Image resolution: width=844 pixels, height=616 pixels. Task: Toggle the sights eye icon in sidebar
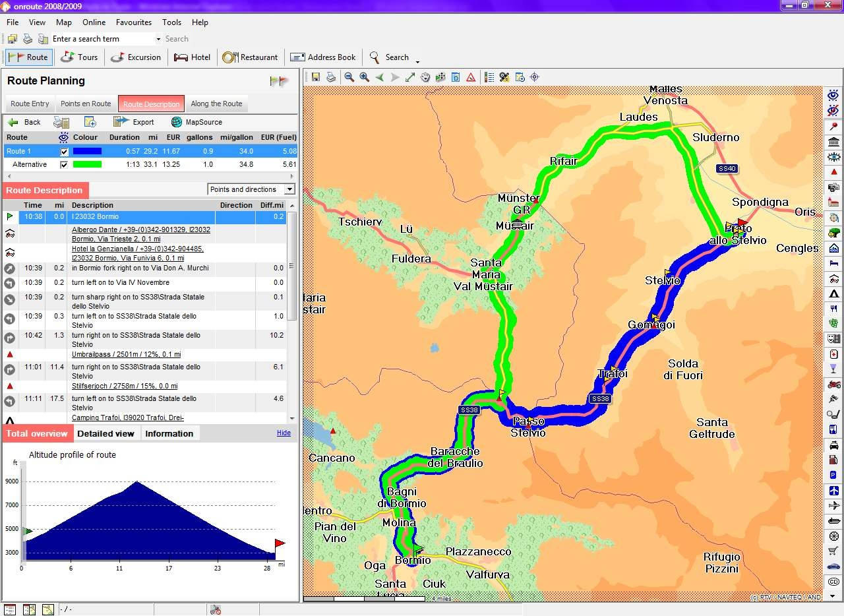[833, 157]
